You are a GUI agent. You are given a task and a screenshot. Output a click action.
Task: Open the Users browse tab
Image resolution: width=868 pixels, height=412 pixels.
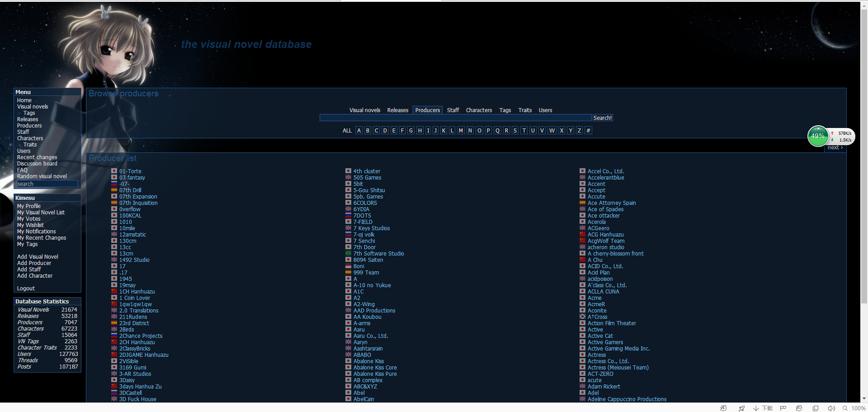[x=545, y=110]
